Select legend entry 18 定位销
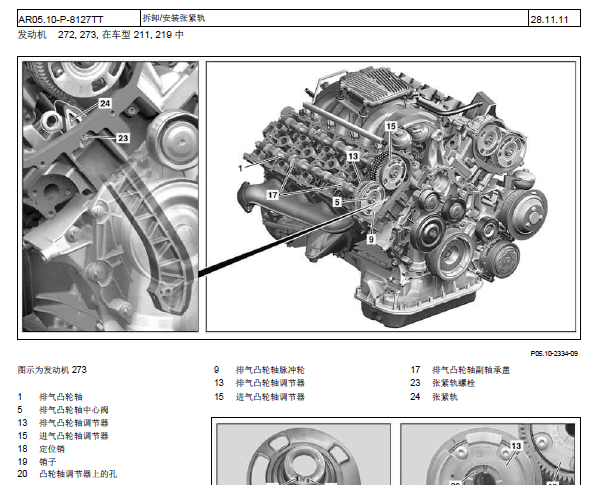The width and height of the screenshot is (604, 485). pos(41,449)
